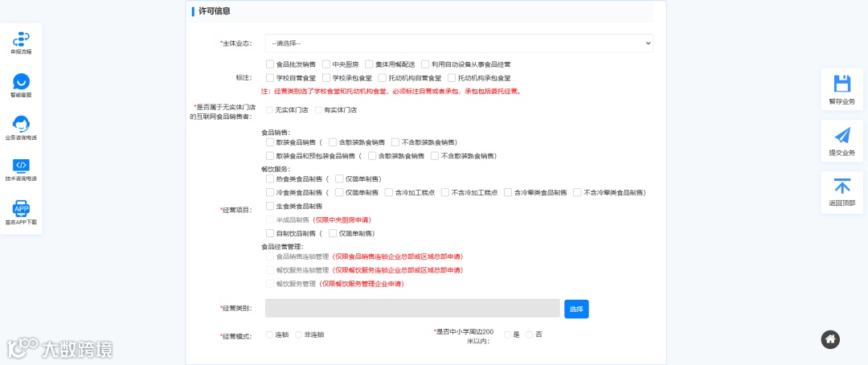Image resolution: width=868 pixels, height=365 pixels.
Task: Click the 食品销售: group heading
Action: [275, 133]
